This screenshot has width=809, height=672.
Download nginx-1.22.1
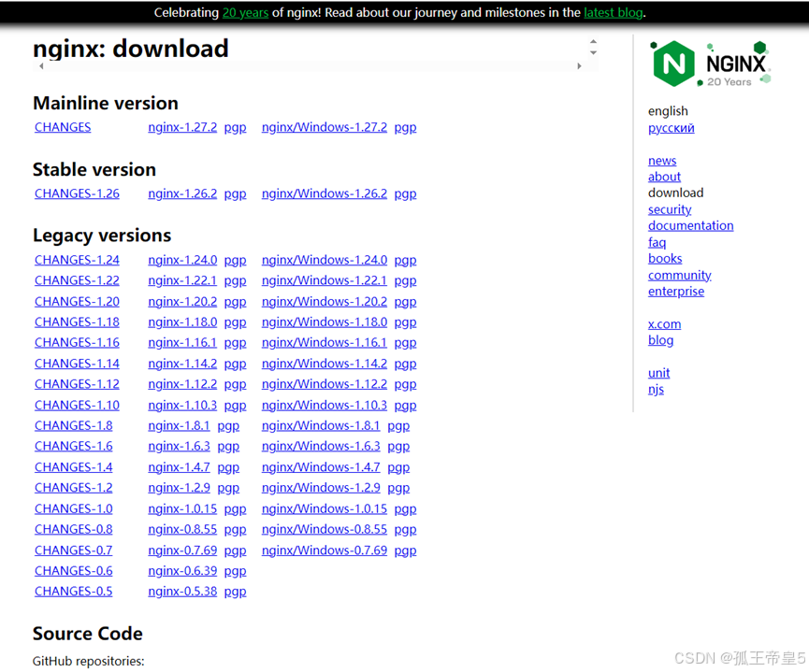(x=182, y=280)
